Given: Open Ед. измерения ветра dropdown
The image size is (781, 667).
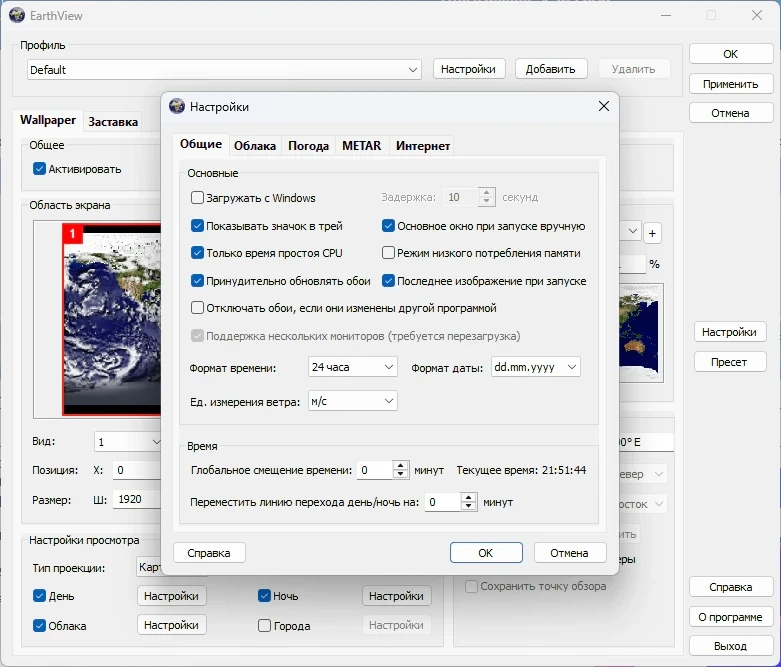Looking at the screenshot, I should point(353,401).
